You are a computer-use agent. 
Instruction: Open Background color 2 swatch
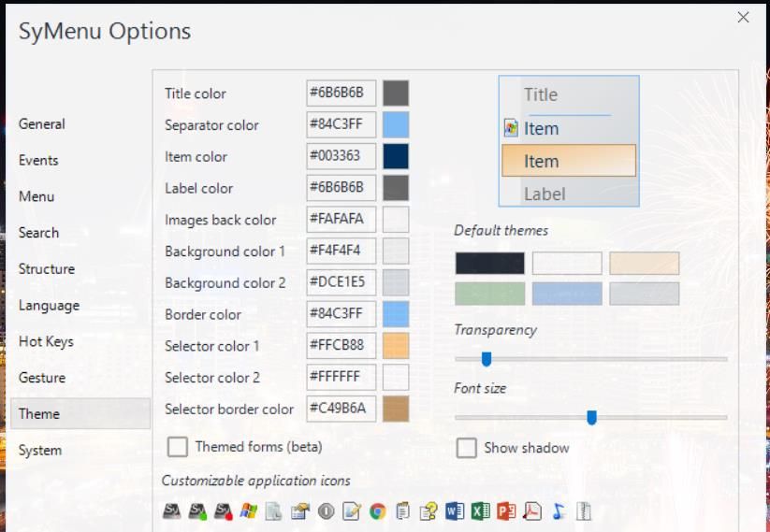click(x=396, y=282)
